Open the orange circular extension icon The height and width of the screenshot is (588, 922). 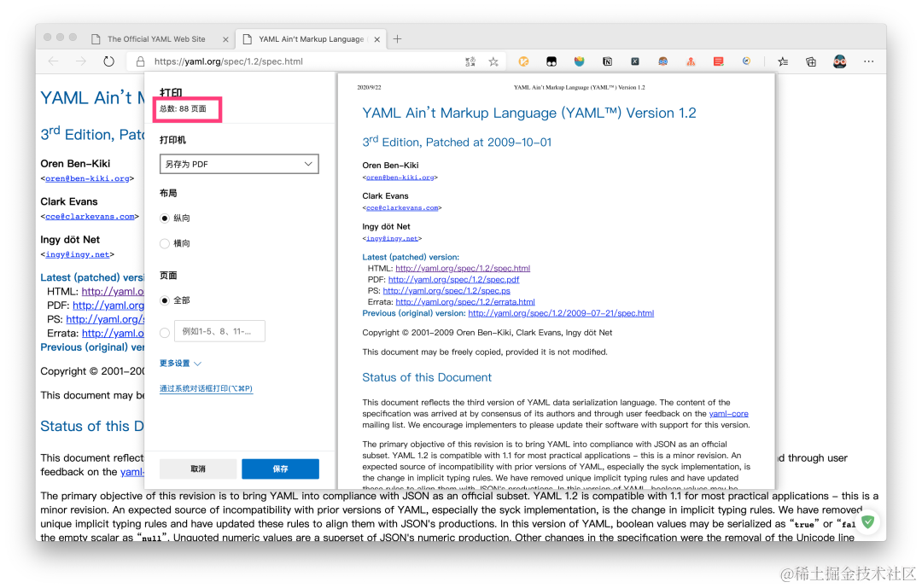523,61
